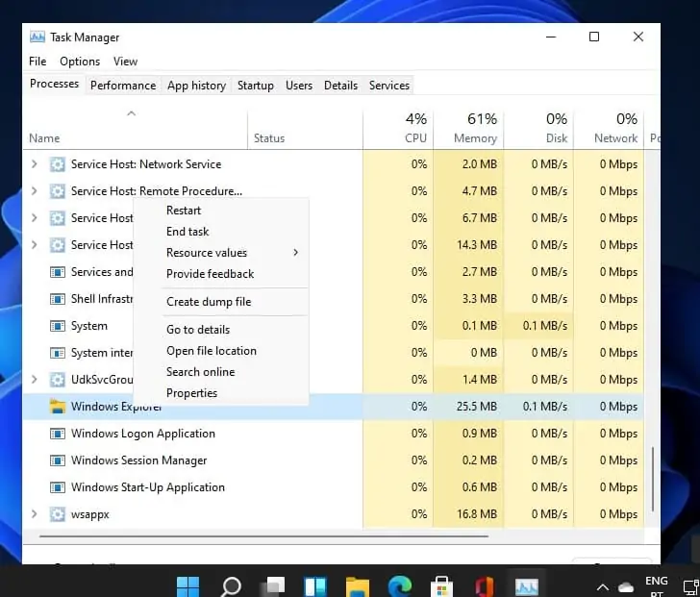The width and height of the screenshot is (700, 597).
Task: Show hidden icons tray chevron
Action: [x=603, y=586]
